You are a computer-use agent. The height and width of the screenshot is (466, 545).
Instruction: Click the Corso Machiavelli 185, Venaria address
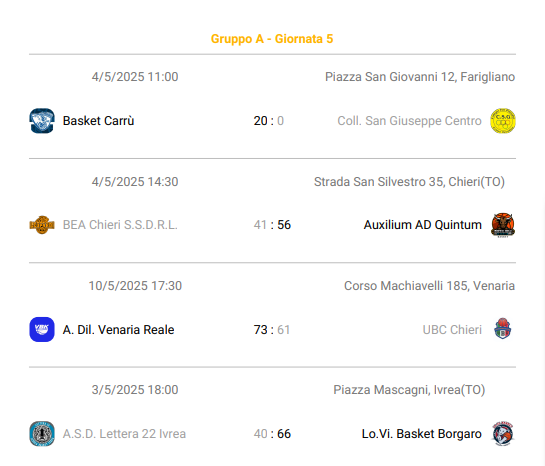pos(429,286)
